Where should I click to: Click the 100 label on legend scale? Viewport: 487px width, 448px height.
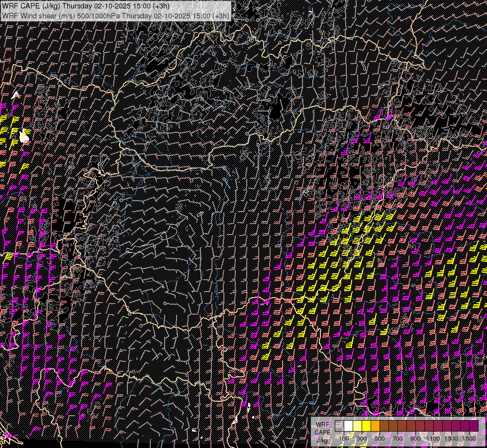point(344,439)
